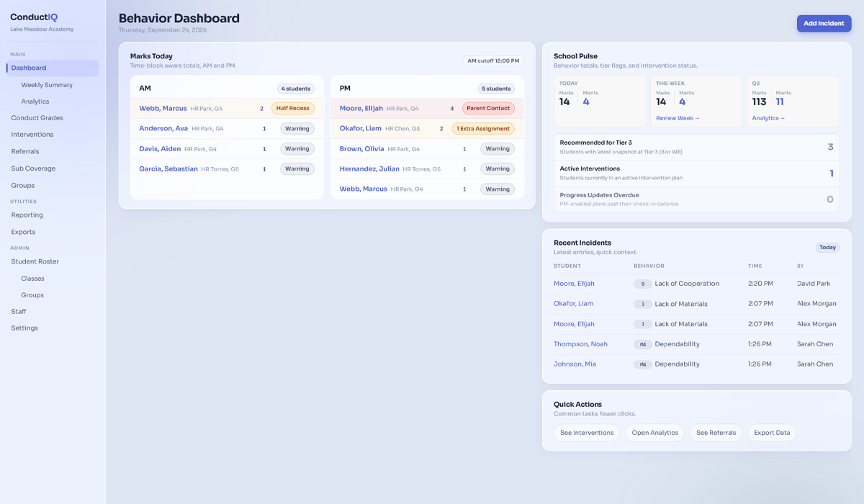Click the severity 9 badge beside Lack of Cooperation
864x504 pixels.
[642, 283]
